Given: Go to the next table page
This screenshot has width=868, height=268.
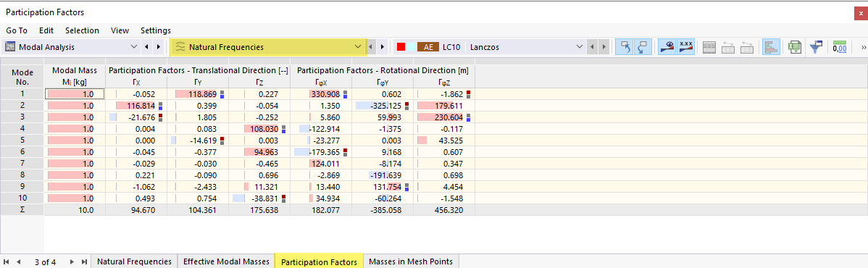Looking at the screenshot, I should coord(72,262).
